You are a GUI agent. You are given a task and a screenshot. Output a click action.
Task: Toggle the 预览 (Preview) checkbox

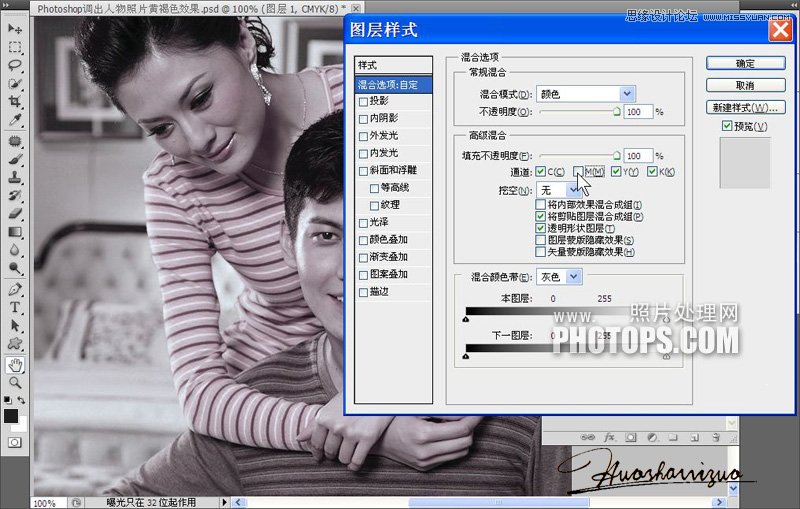pos(727,125)
